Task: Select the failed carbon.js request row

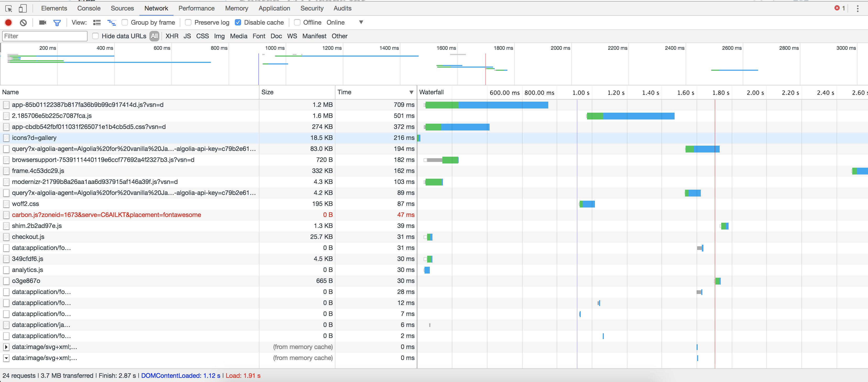Action: 106,215
